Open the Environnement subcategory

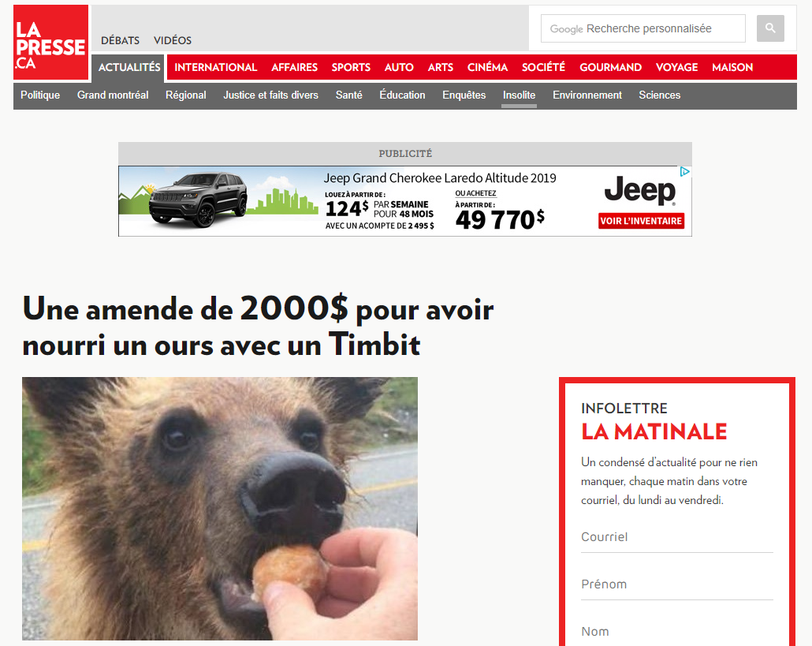click(x=587, y=95)
